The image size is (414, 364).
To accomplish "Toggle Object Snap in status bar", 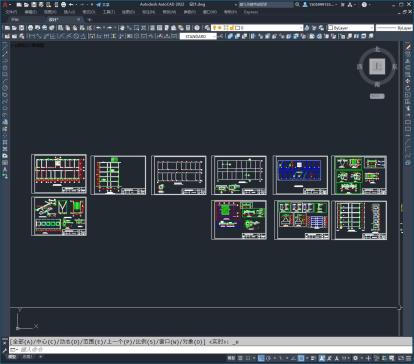I will tap(301, 358).
